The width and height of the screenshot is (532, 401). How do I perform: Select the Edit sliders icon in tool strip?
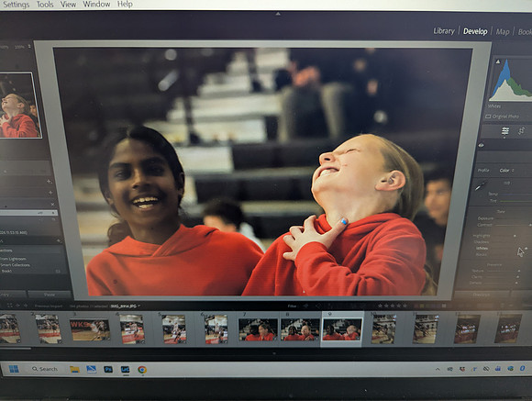(x=505, y=131)
